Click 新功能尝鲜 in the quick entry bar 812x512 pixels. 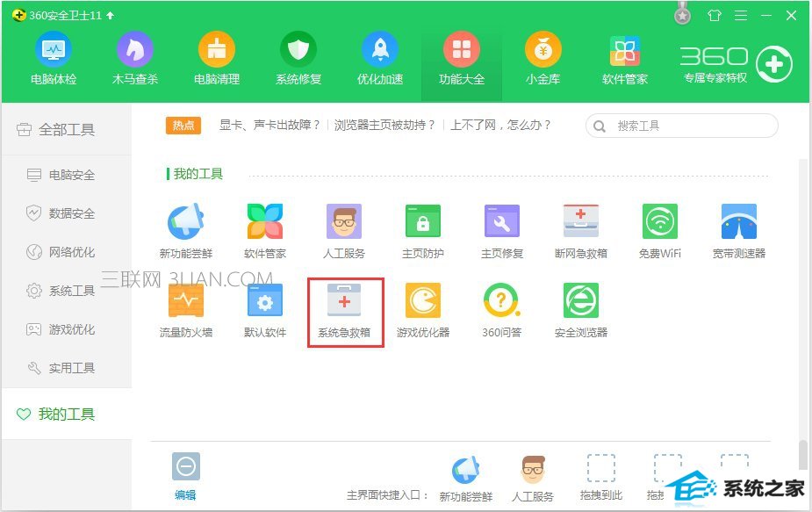(465, 480)
